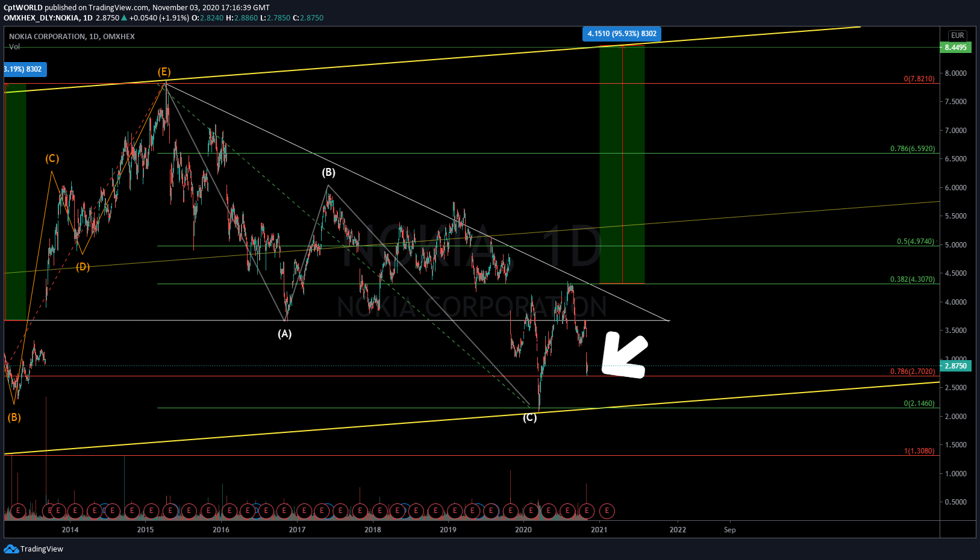Click the 2020 label on the time axis
The image size is (980, 560).
pyautogui.click(x=523, y=530)
